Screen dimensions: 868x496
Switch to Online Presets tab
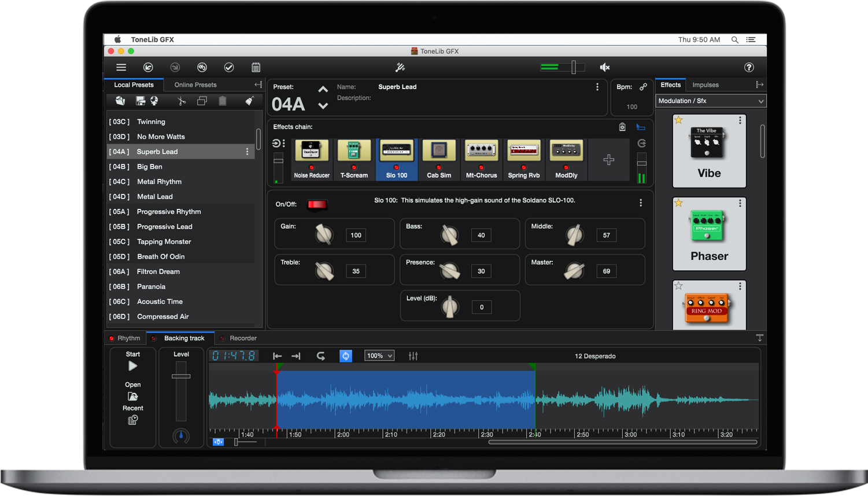(195, 84)
